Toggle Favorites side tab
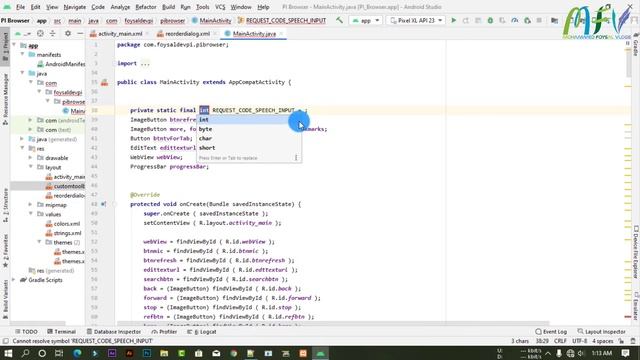 [5, 251]
